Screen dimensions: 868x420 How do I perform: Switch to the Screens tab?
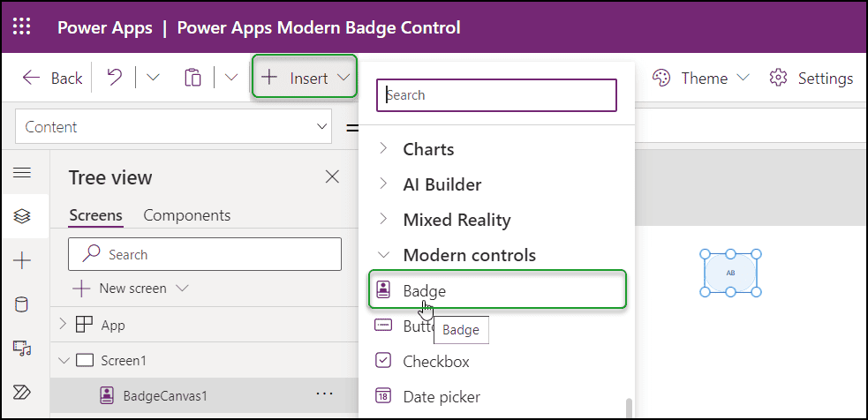(95, 215)
